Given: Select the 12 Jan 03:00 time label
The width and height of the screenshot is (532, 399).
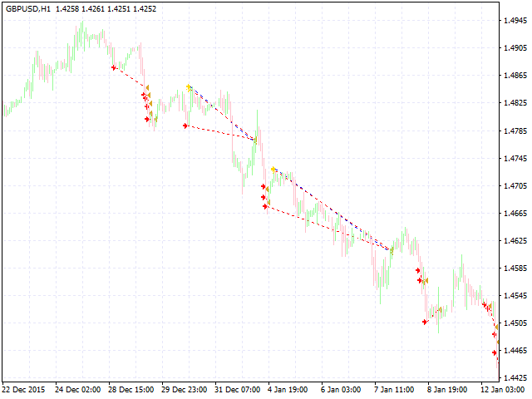Looking at the screenshot, I should click(500, 389).
